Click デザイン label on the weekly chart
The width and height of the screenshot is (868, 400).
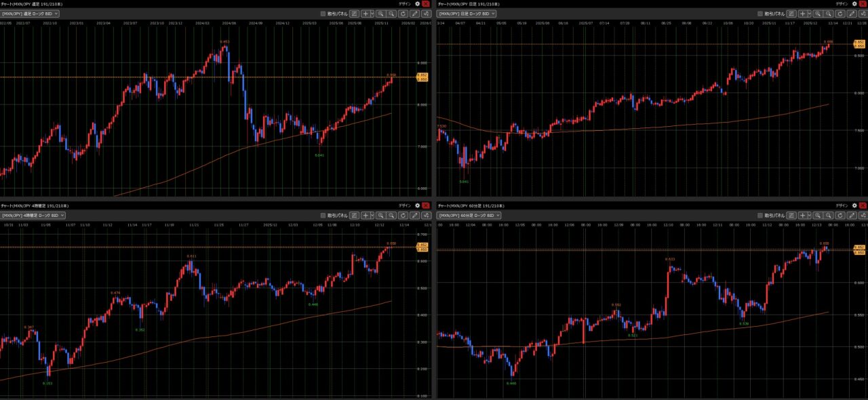pyautogui.click(x=405, y=3)
